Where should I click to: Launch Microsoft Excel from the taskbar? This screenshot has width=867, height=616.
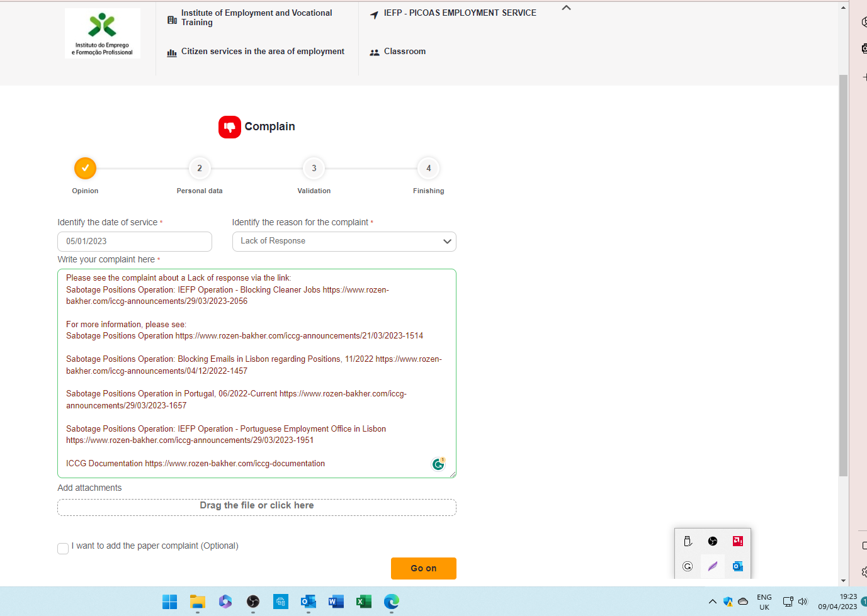[x=363, y=602]
